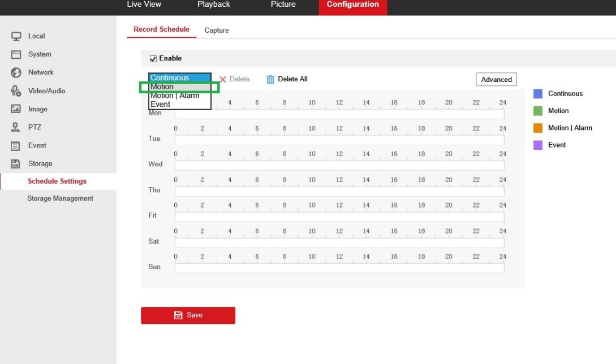Click the trash can Delete All icon
616x364 pixels.
(x=270, y=79)
